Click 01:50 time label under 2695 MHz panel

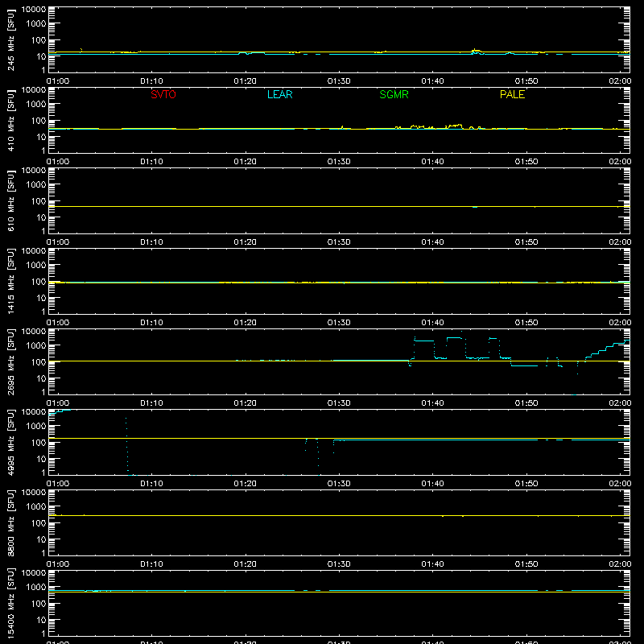(x=526, y=403)
